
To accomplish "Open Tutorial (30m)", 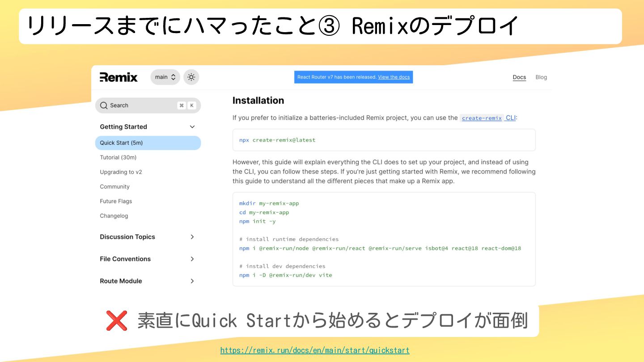I will coord(118,157).
